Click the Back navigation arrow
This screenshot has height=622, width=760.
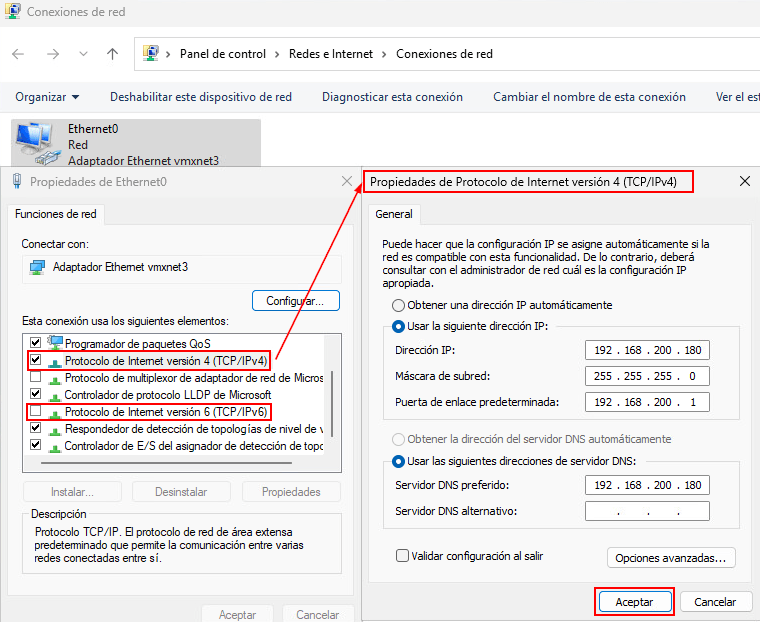(19, 54)
